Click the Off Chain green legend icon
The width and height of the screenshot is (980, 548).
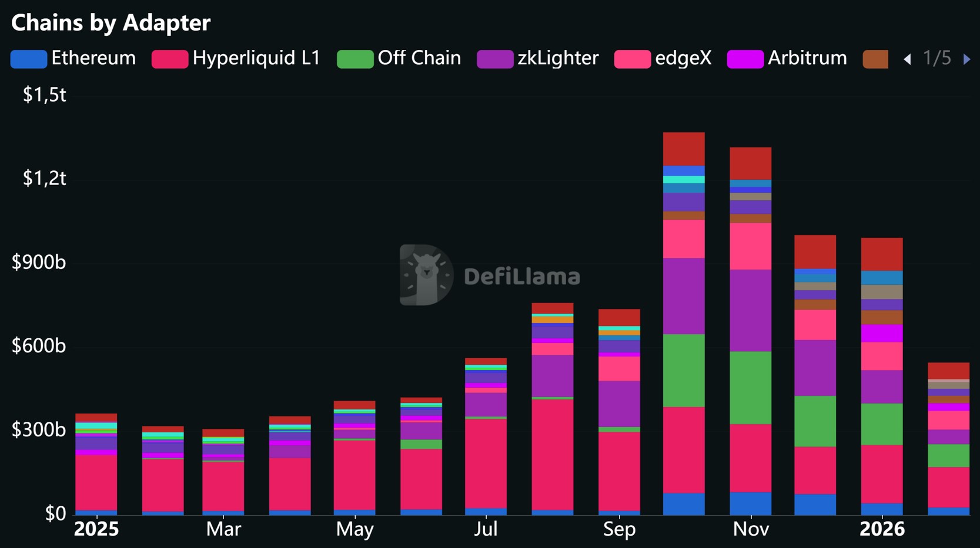click(x=355, y=59)
